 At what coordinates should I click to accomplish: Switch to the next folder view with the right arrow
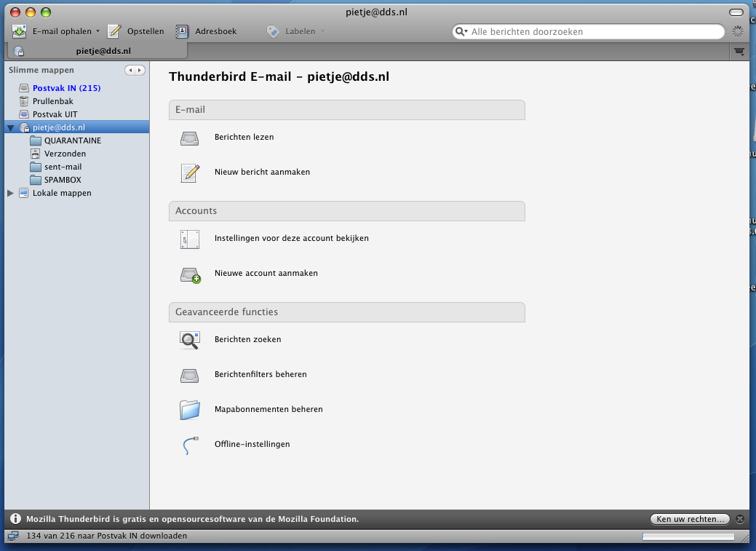click(x=140, y=71)
